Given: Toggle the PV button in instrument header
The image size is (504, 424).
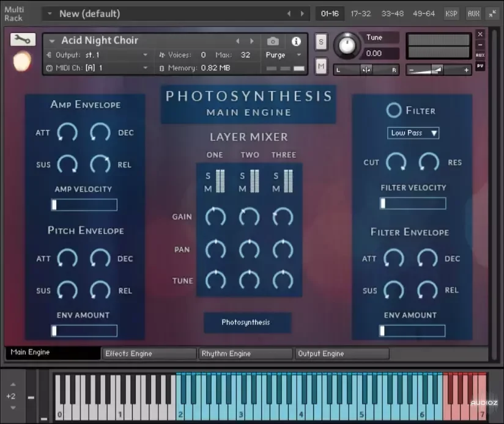Looking at the screenshot, I should (x=480, y=66).
